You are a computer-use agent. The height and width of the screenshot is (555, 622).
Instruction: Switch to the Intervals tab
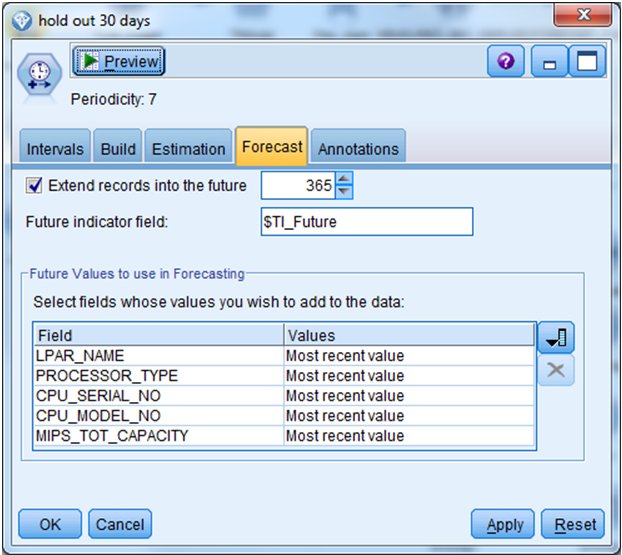[55, 149]
